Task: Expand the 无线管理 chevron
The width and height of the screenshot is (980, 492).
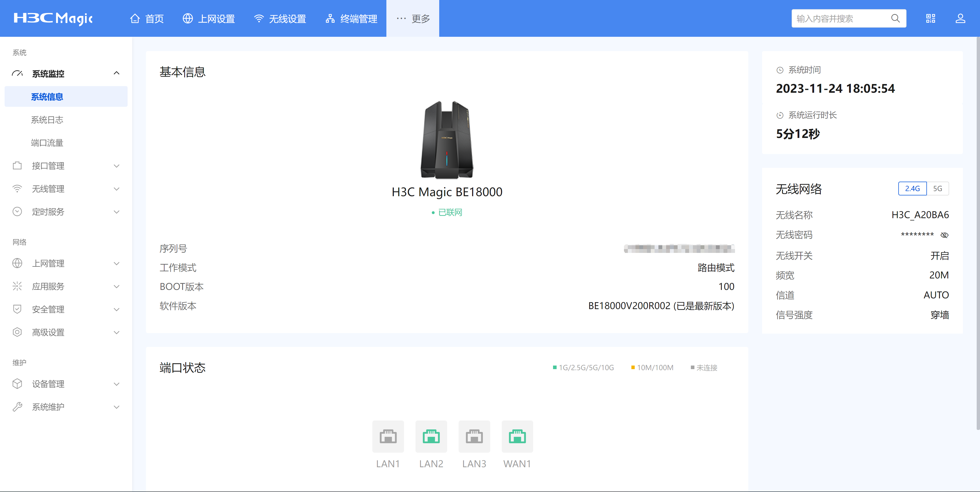Action: 117,189
